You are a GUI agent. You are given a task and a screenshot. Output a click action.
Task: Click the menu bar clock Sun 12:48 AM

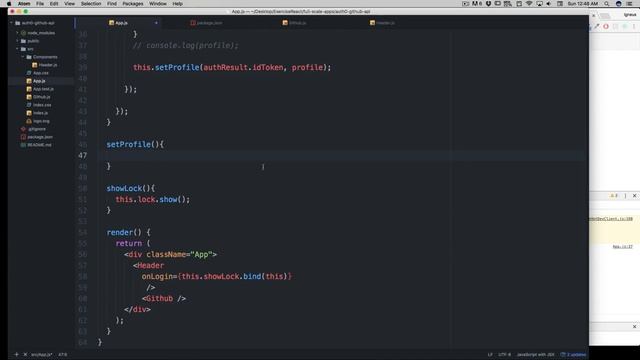tap(582, 4)
